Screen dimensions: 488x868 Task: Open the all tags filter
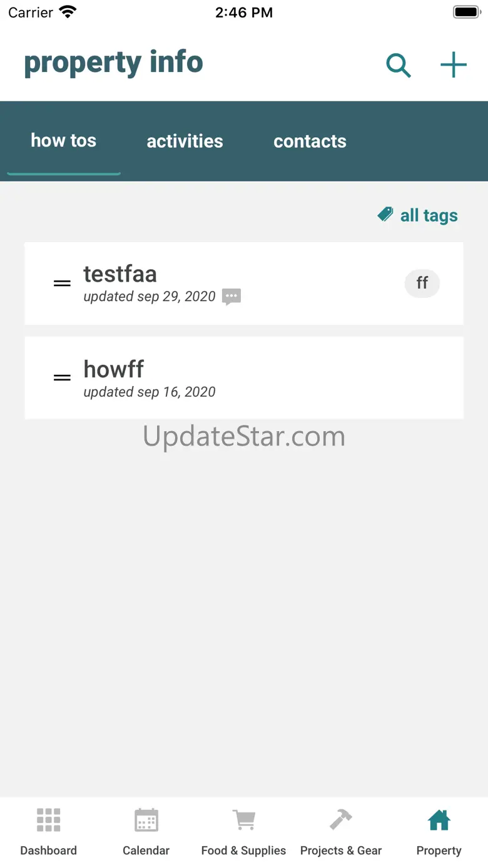(417, 215)
